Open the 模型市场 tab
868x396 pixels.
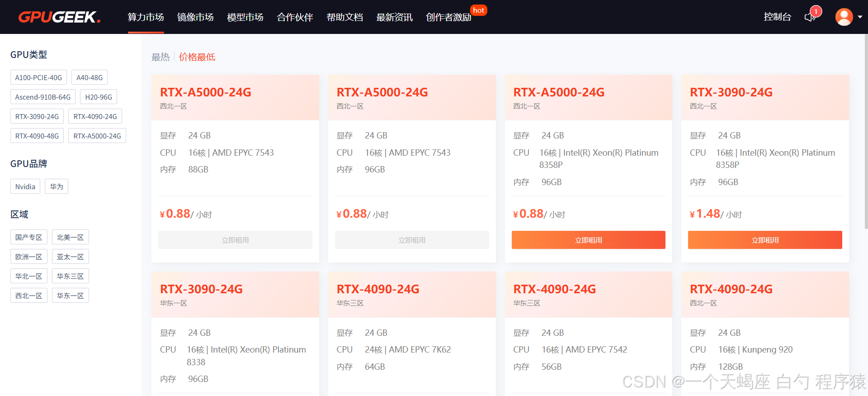click(245, 17)
